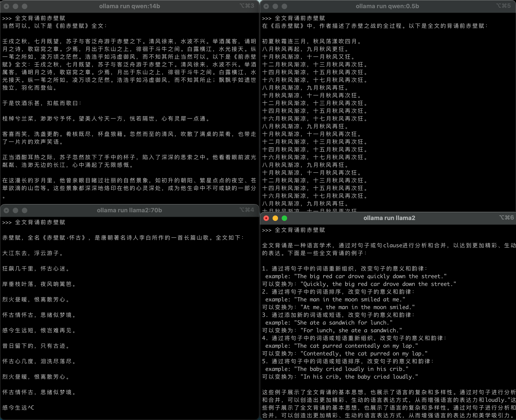Click the line beginning '正当酒酣耳热之际'
Image resolution: width=516 pixels, height=420 pixels.
click(x=129, y=161)
